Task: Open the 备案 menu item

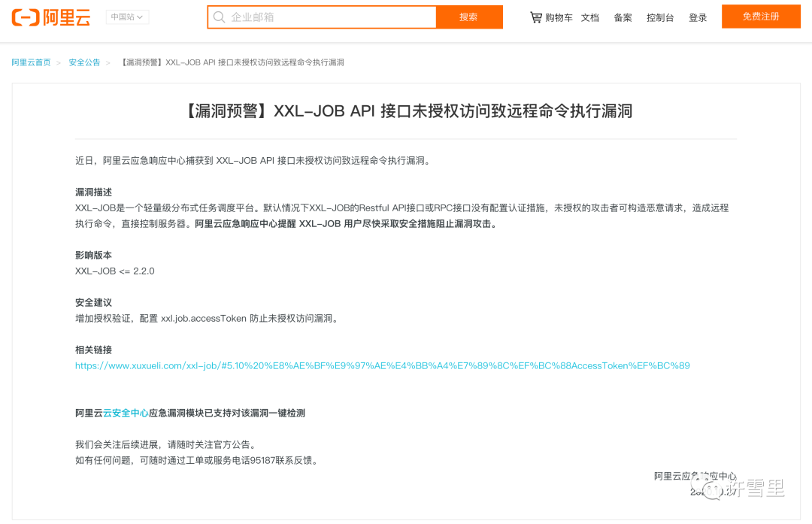Action: (x=623, y=17)
